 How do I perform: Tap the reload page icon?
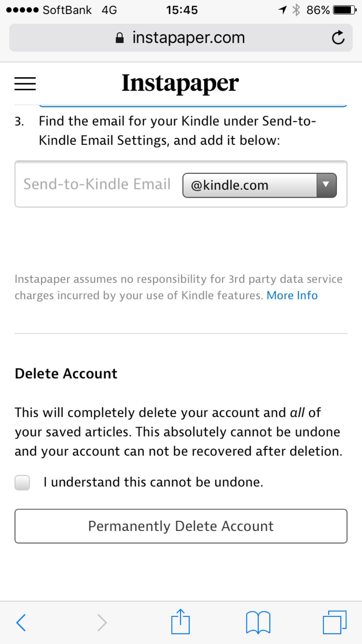tap(338, 38)
